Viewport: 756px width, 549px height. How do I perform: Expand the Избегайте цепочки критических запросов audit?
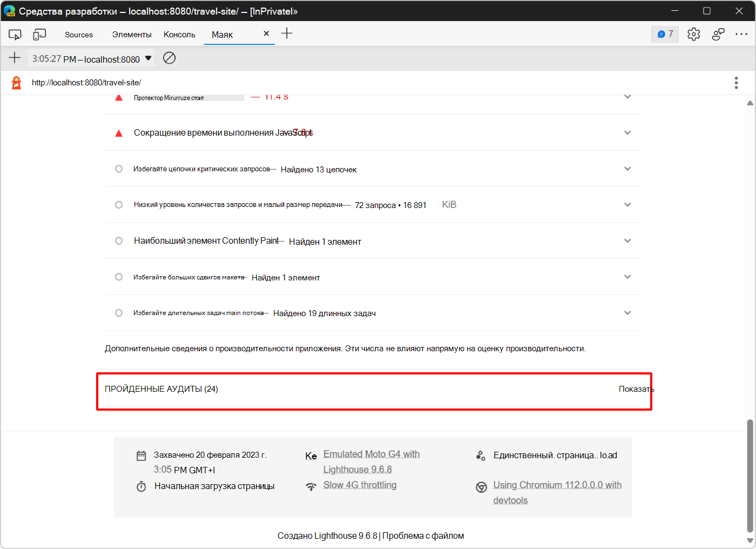(627, 169)
